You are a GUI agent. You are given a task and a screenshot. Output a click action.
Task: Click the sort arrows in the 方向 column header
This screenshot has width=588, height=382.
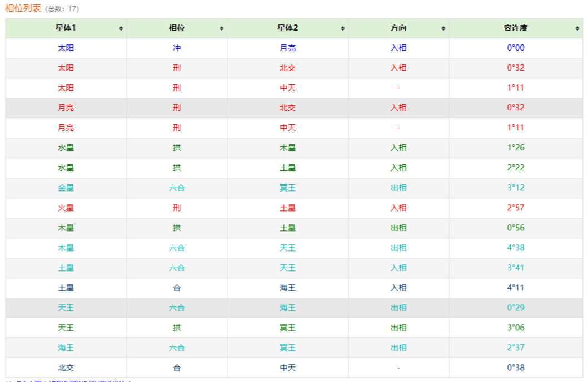(444, 28)
